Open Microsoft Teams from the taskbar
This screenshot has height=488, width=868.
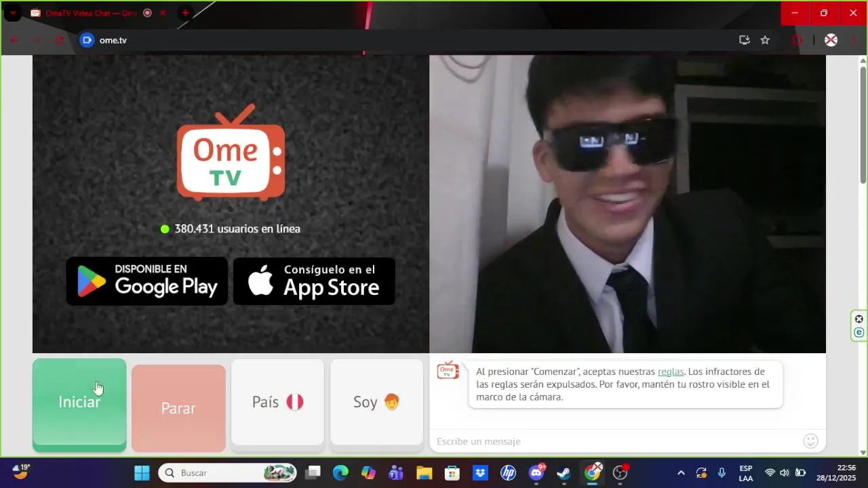(396, 472)
